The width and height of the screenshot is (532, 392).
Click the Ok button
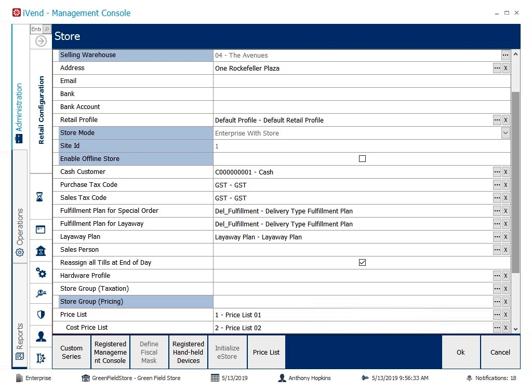[x=460, y=352]
